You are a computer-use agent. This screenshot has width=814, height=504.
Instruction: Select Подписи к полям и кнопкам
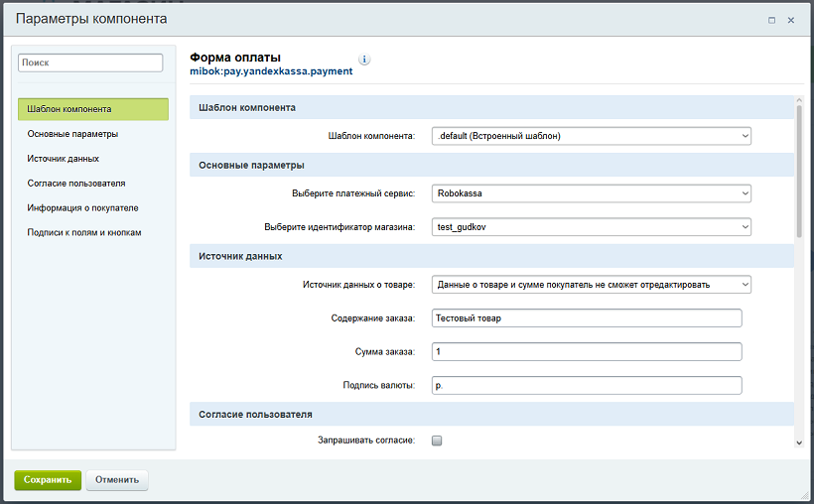(x=84, y=233)
